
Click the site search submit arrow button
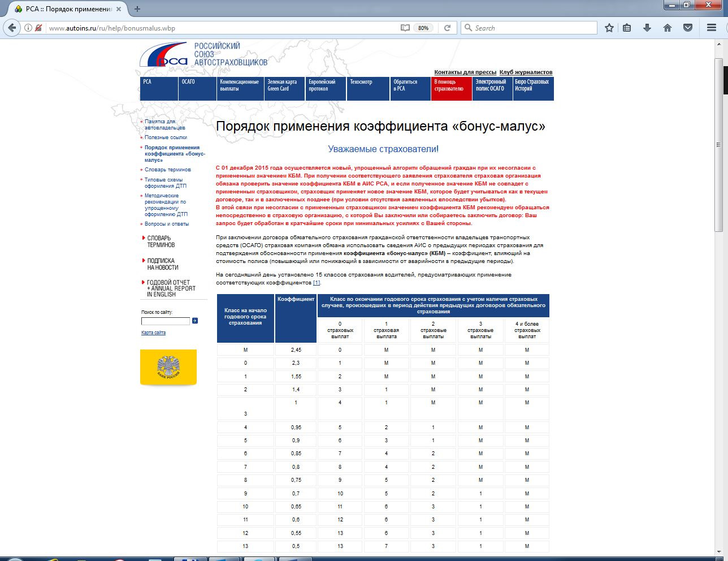pos(195,321)
